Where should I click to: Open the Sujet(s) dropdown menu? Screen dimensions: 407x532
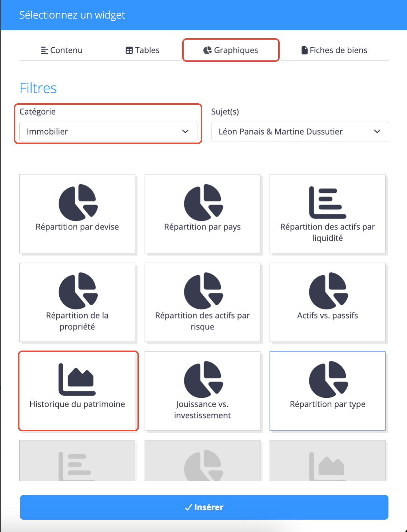(300, 132)
